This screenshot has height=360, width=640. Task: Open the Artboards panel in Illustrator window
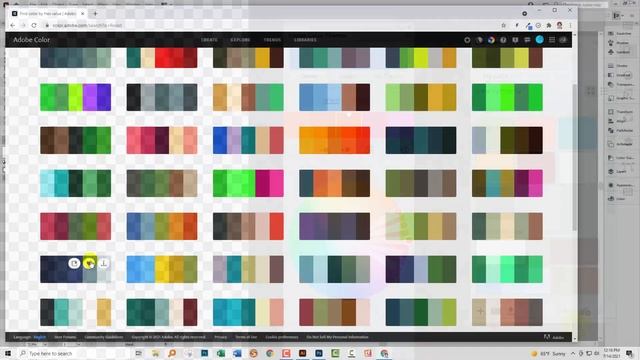coord(620,144)
